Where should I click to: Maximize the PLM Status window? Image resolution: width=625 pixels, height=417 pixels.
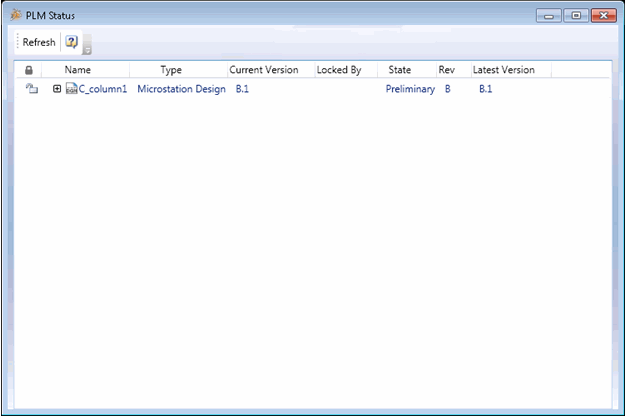click(576, 16)
